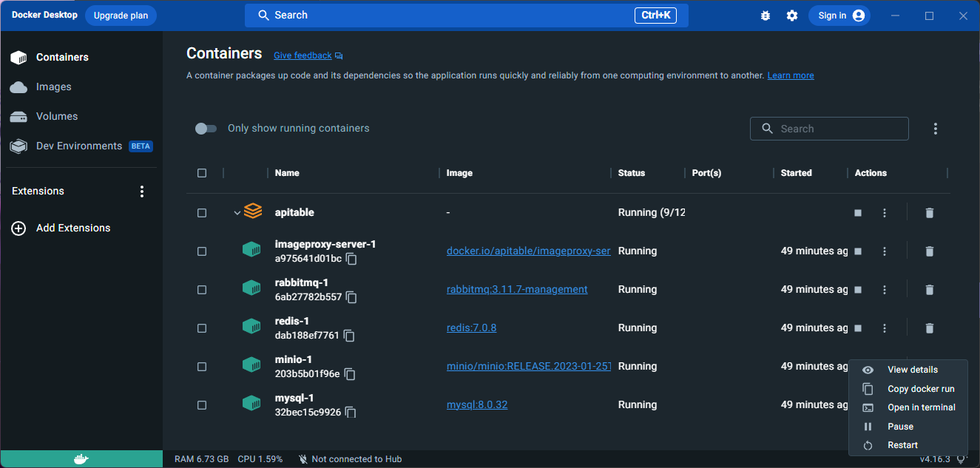The image size is (980, 468).
Task: Check the imageproxy-server-1 checkbox
Action: (x=202, y=251)
